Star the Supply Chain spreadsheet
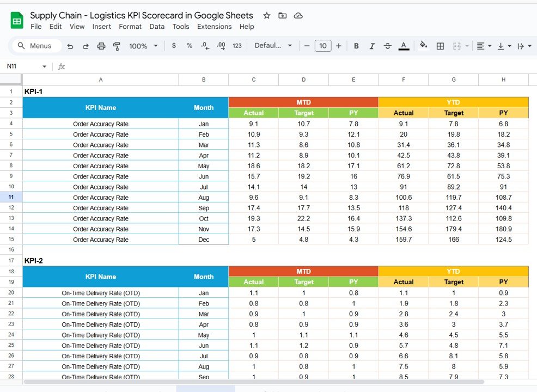Screen dimensions: 537x392 (x=266, y=15)
